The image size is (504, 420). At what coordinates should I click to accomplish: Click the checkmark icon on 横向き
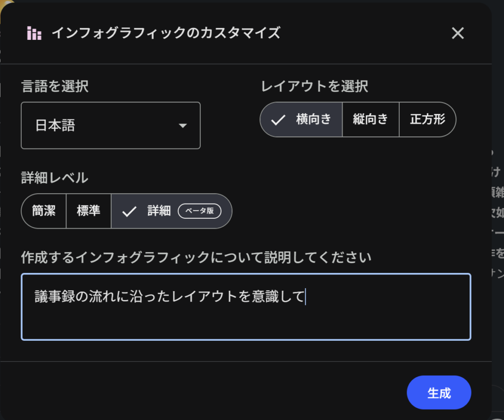[278, 120]
